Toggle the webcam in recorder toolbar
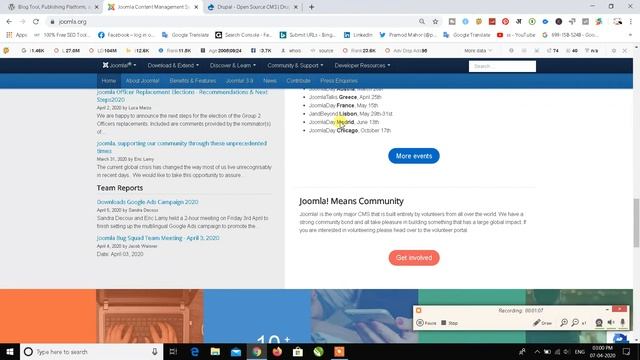The width and height of the screenshot is (640, 360). 599,323
